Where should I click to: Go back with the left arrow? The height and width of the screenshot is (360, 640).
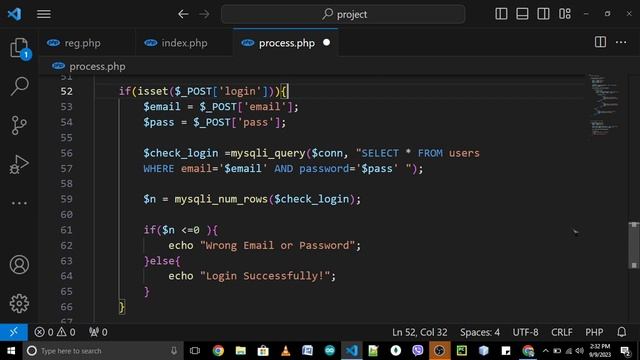[x=183, y=14]
